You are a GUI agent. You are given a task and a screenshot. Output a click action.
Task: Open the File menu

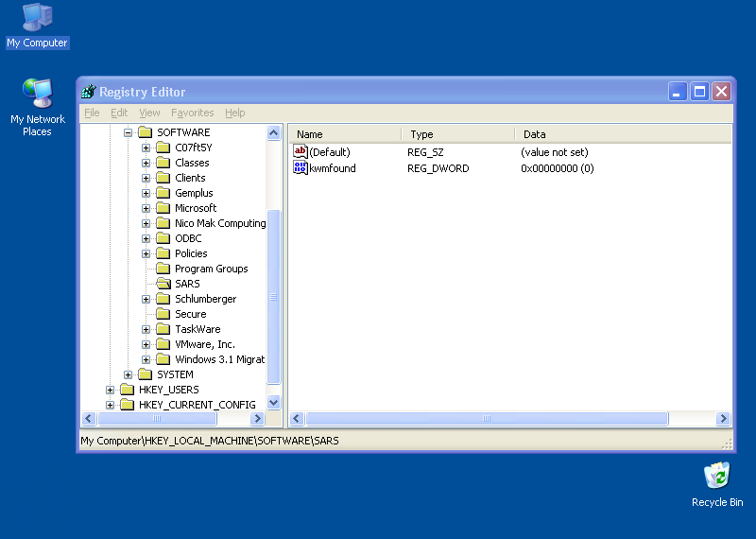click(92, 113)
